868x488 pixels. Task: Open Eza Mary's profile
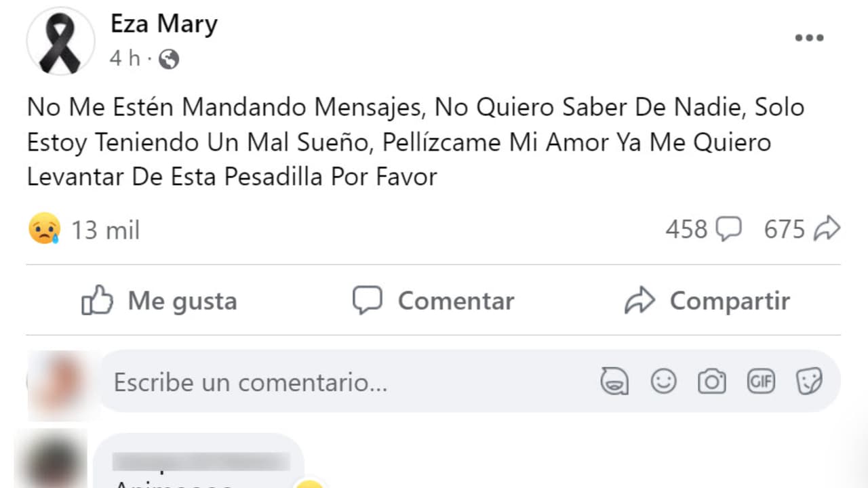[x=163, y=22]
